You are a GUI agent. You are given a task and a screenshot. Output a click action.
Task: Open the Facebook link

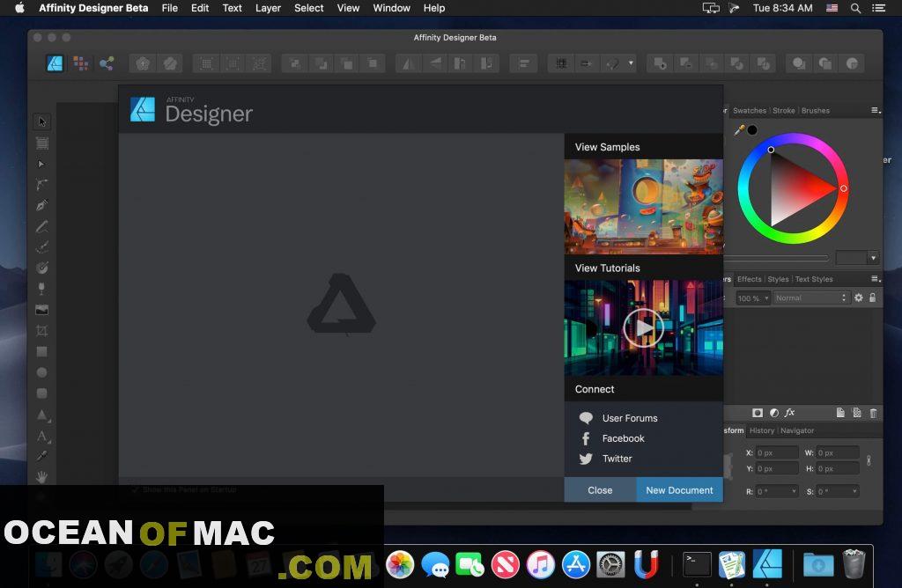pyautogui.click(x=623, y=438)
